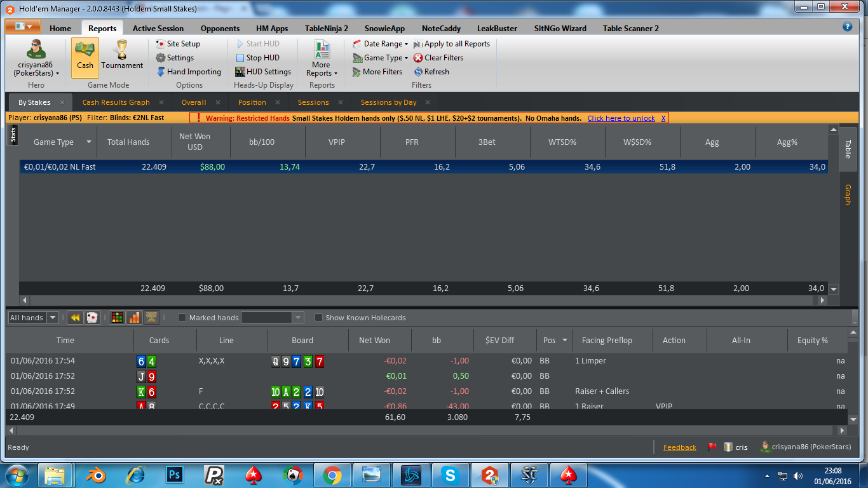
Task: Sort by Total Hands column header
Action: (x=128, y=142)
